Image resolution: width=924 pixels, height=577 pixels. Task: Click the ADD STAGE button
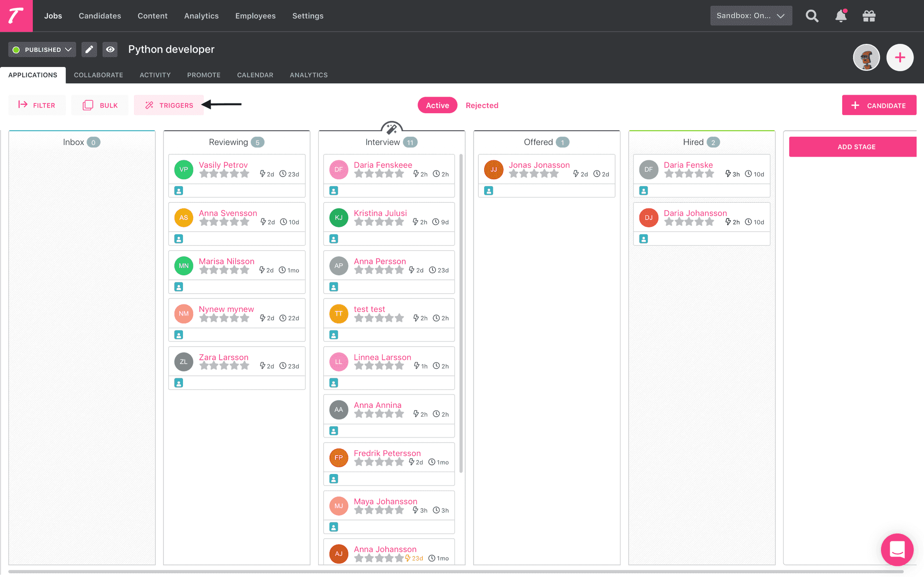[x=853, y=147]
